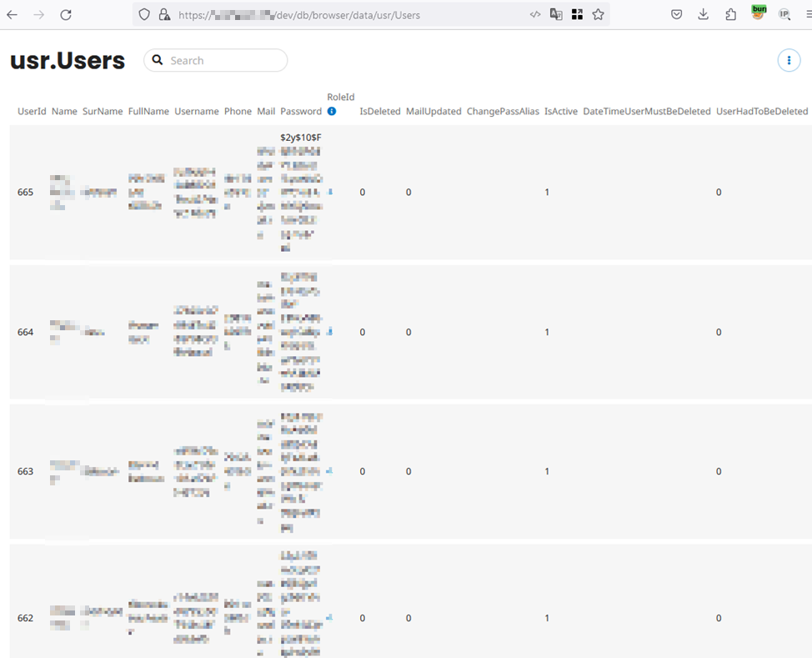The width and height of the screenshot is (812, 658).
Task: Click the URL address bar
Action: (350, 14)
